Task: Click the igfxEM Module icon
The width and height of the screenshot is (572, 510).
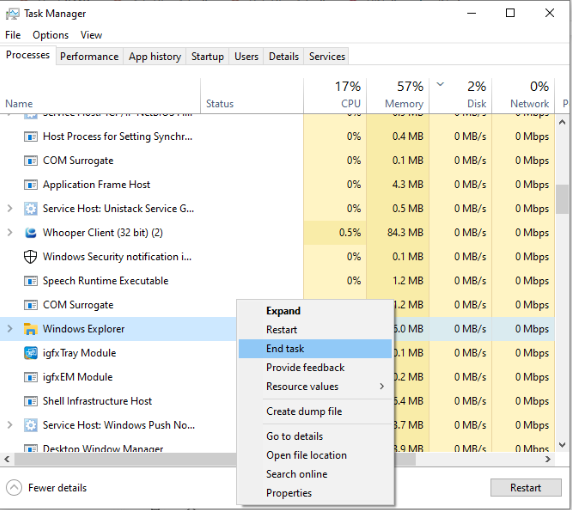Action: click(31, 378)
